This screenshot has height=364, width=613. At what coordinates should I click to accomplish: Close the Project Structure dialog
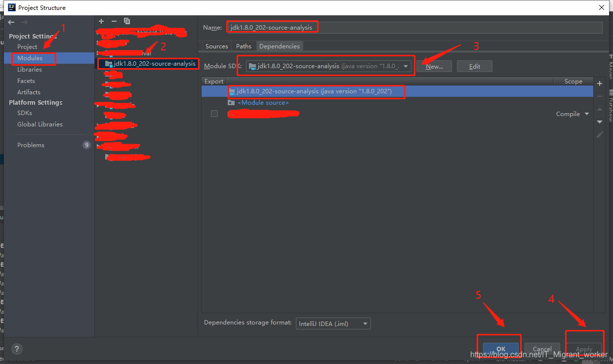tap(601, 7)
